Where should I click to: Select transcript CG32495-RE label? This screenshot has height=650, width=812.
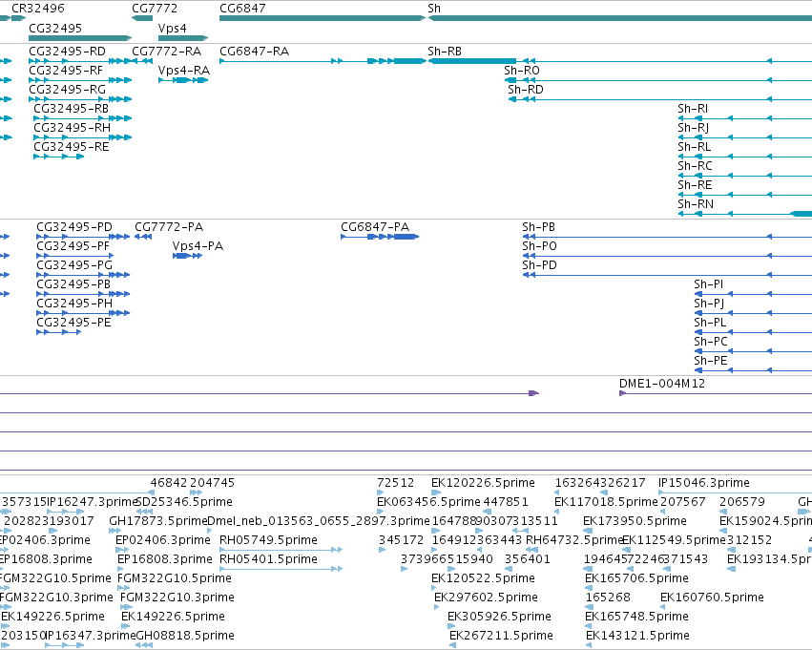point(72,147)
